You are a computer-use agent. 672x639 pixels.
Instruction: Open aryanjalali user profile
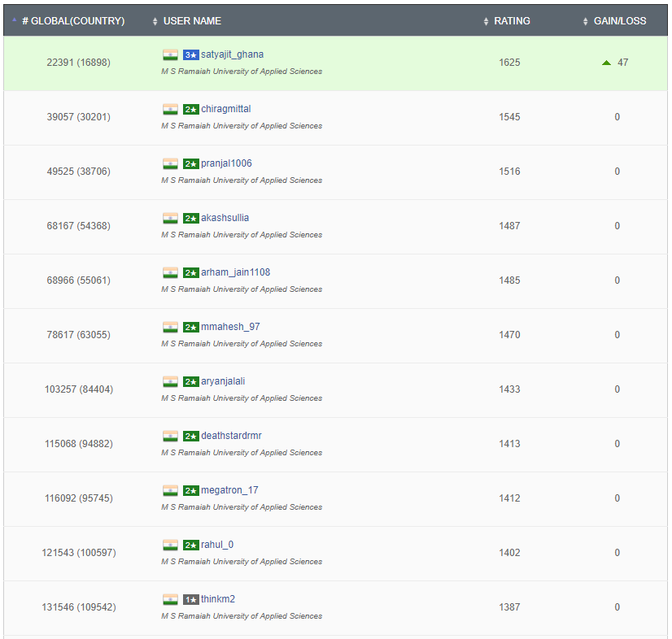click(223, 380)
